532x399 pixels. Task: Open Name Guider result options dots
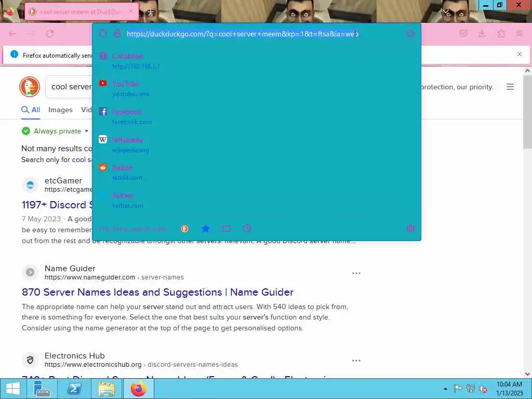(356, 273)
